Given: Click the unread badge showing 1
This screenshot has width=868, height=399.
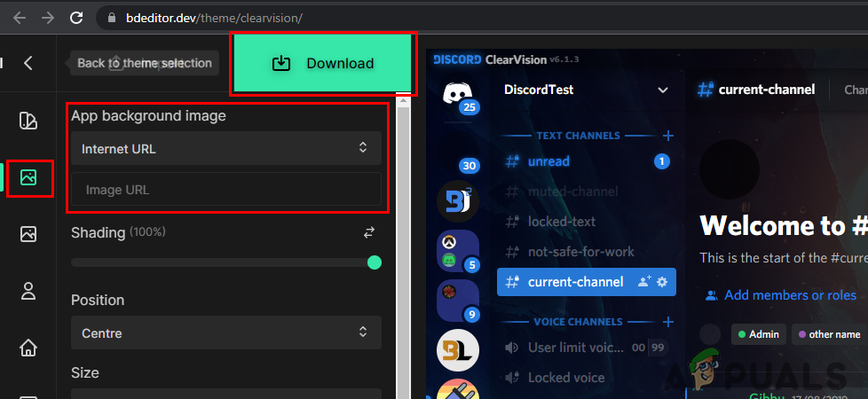Looking at the screenshot, I should (x=661, y=161).
